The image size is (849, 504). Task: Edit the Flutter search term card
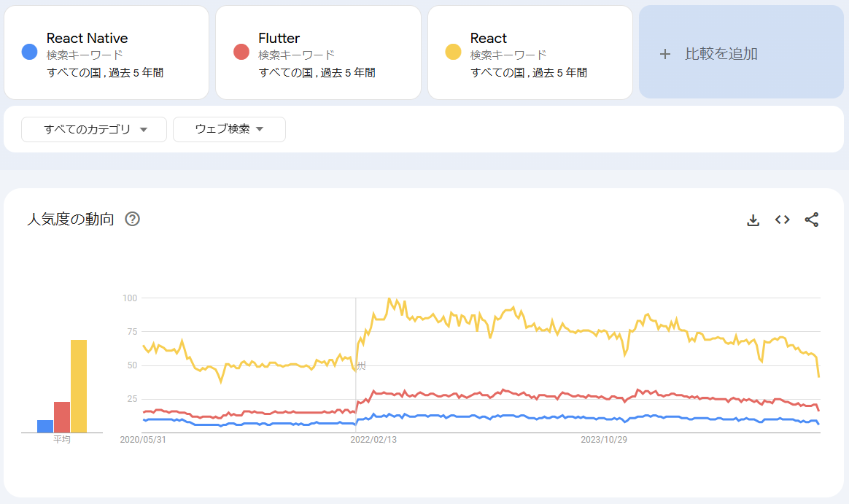tap(318, 53)
